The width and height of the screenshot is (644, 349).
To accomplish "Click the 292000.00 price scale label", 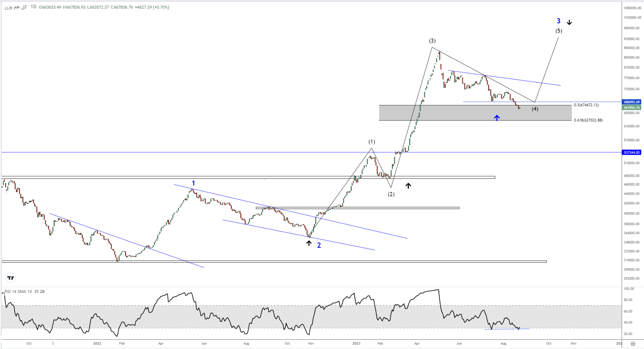I will [x=632, y=279].
